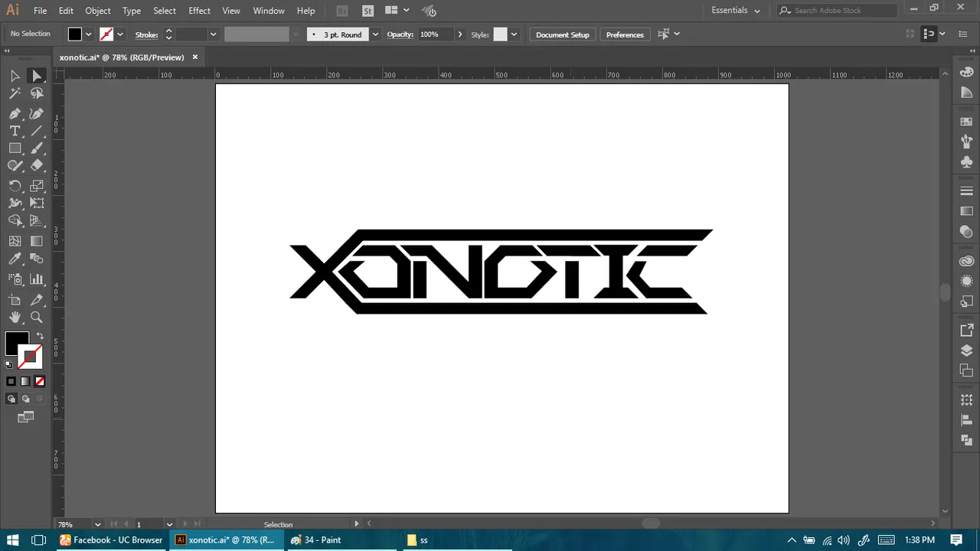The width and height of the screenshot is (980, 551).
Task: Select the Gradient tool
Action: click(37, 240)
